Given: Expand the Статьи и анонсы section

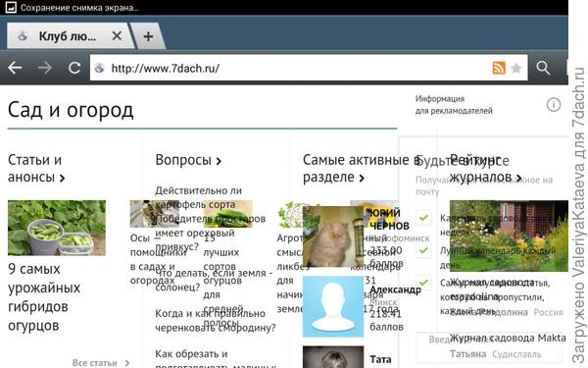Looking at the screenshot, I should tap(36, 168).
